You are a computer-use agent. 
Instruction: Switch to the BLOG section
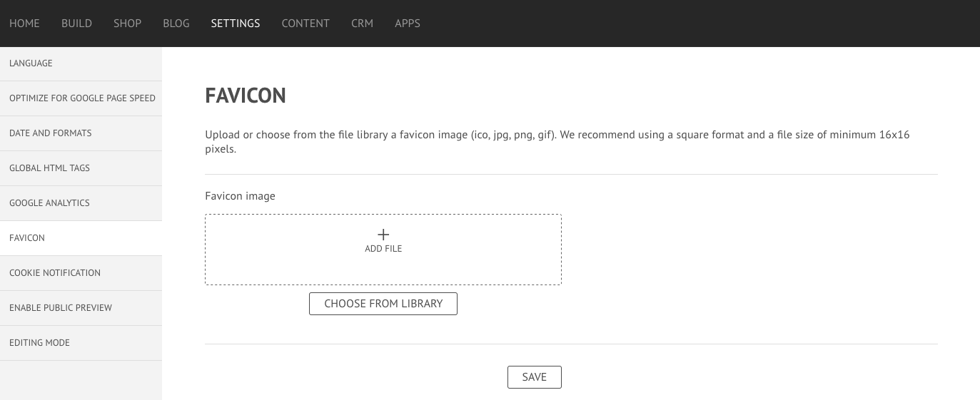[x=176, y=23]
